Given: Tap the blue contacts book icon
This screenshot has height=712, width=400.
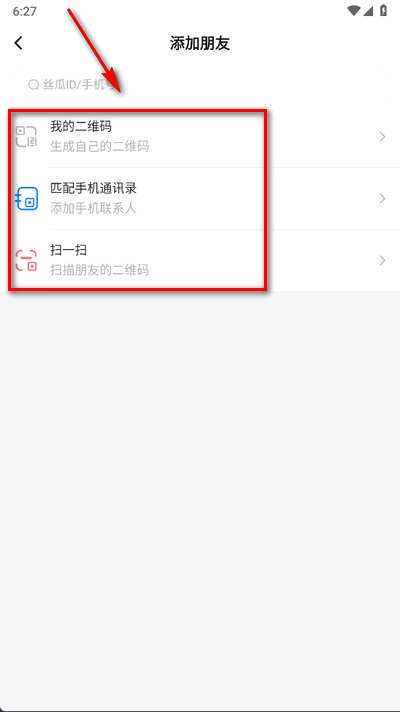Looking at the screenshot, I should pos(27,198).
